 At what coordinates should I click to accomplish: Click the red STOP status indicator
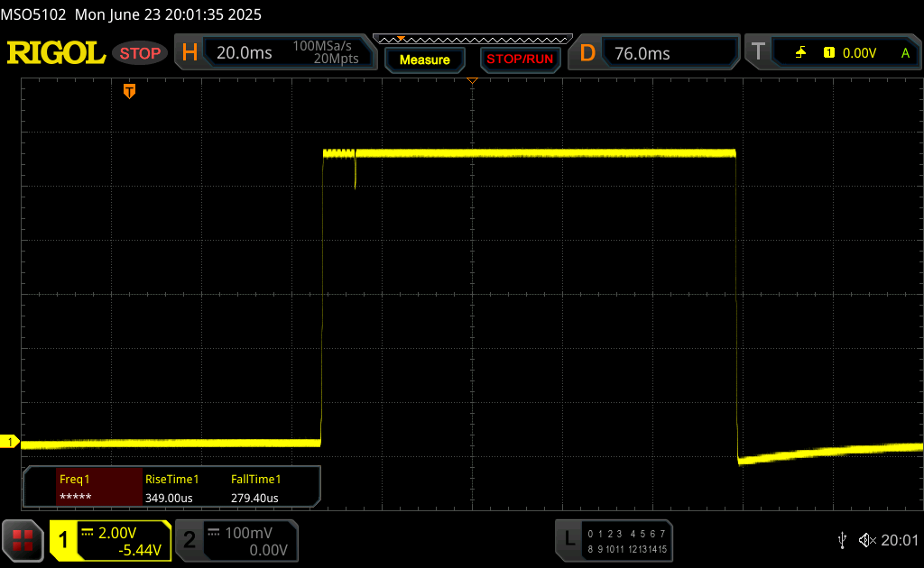point(140,53)
